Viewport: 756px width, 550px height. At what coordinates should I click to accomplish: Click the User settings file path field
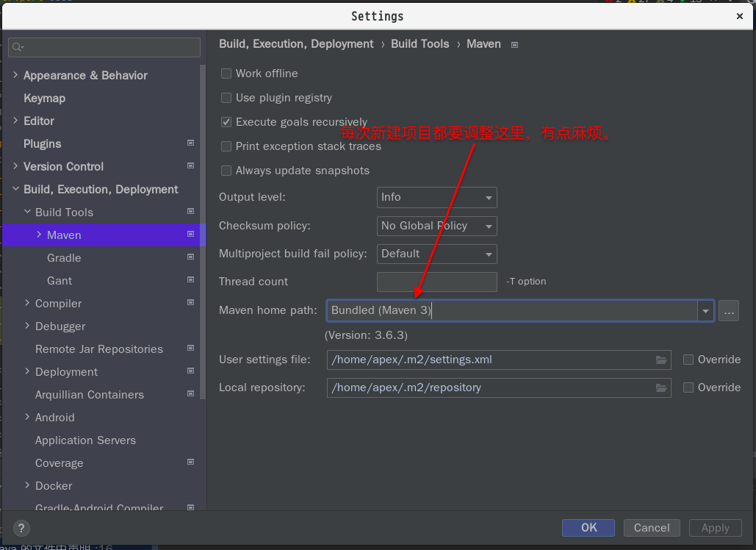pyautogui.click(x=499, y=360)
